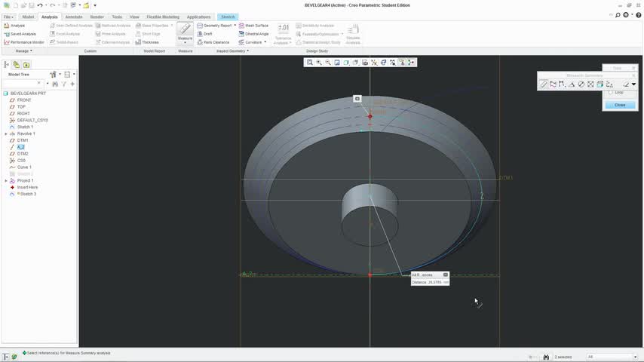The width and height of the screenshot is (644, 362).
Task: Click the Analysis command in Manage group
Action: [14, 26]
